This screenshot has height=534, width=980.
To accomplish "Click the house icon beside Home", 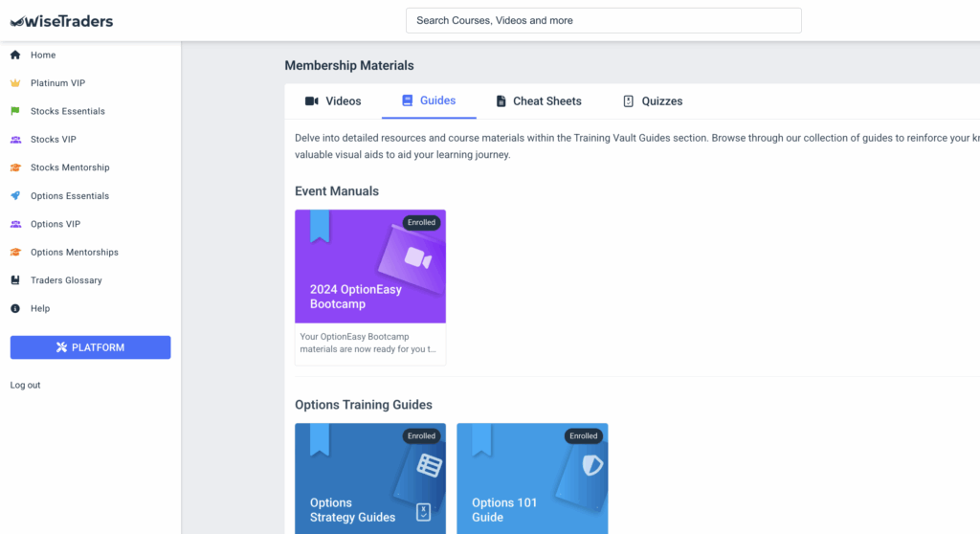I will tap(15, 56).
